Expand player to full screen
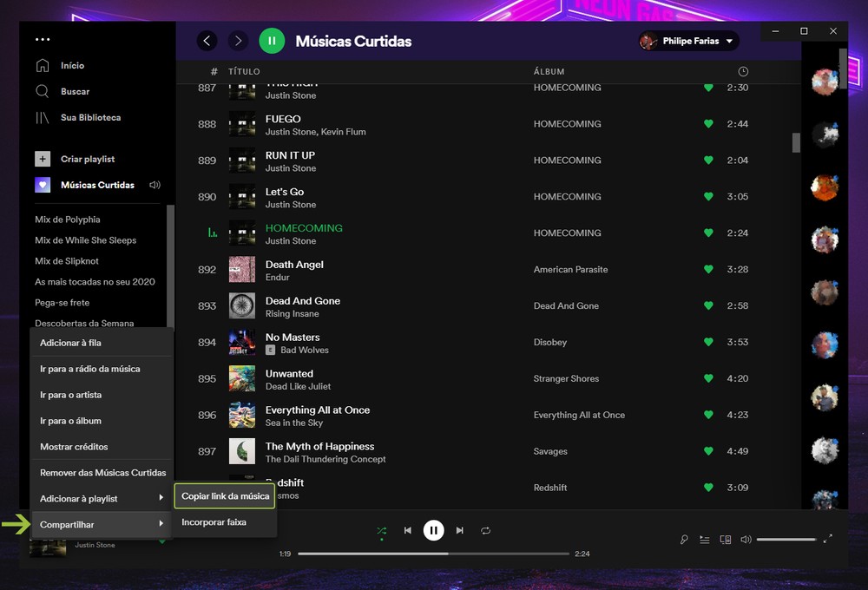Viewport: 868px width, 590px height. pyautogui.click(x=827, y=539)
